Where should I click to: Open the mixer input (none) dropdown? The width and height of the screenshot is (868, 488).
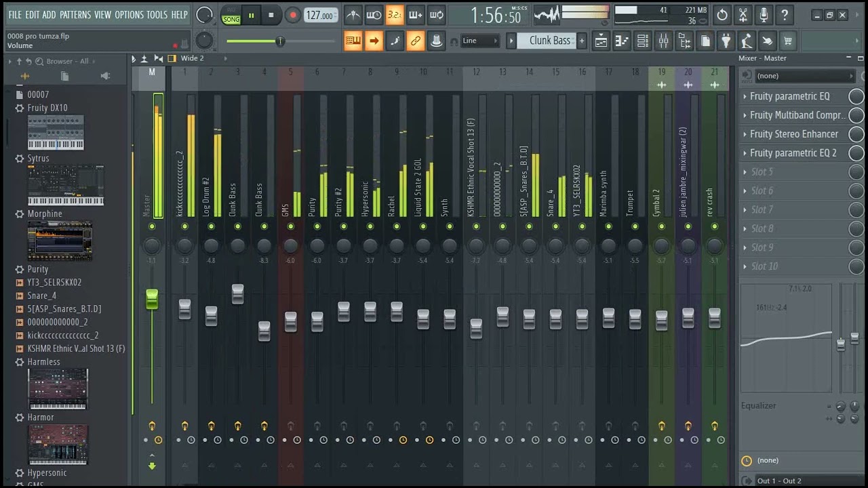point(806,76)
